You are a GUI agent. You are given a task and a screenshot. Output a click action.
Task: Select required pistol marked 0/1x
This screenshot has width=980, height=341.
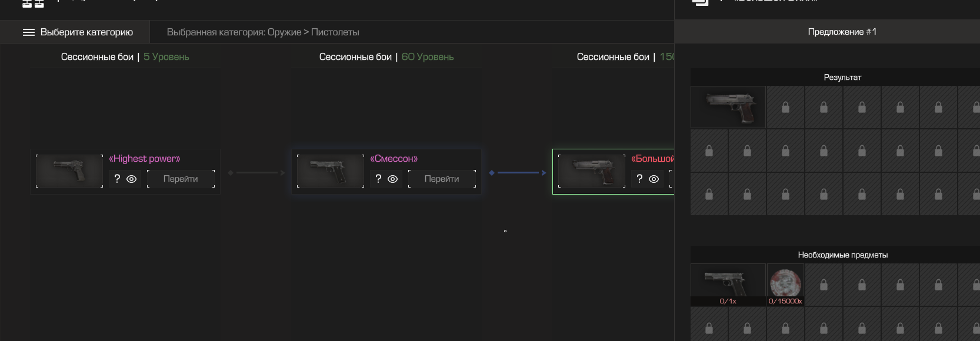(728, 285)
